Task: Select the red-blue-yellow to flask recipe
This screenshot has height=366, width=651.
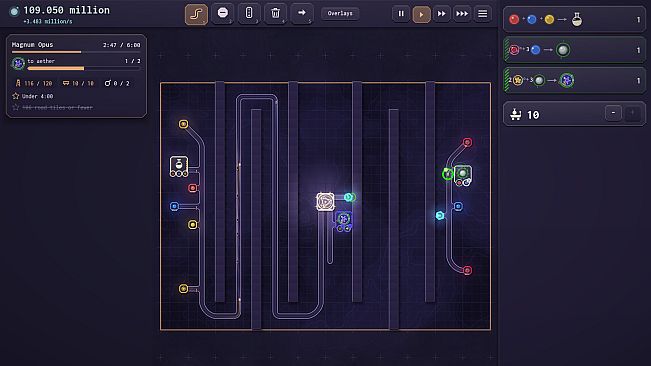Action: [x=574, y=20]
